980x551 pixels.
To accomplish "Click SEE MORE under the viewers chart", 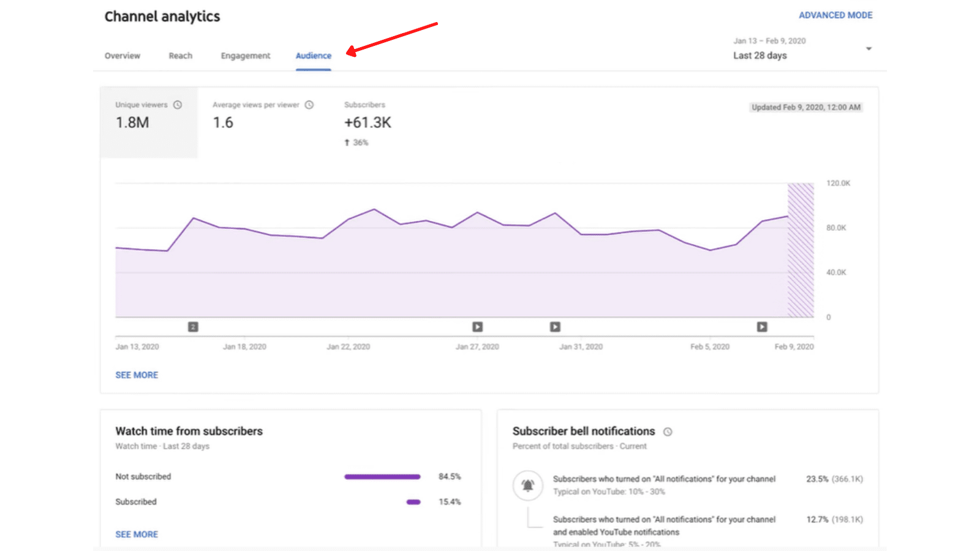I will pyautogui.click(x=137, y=375).
